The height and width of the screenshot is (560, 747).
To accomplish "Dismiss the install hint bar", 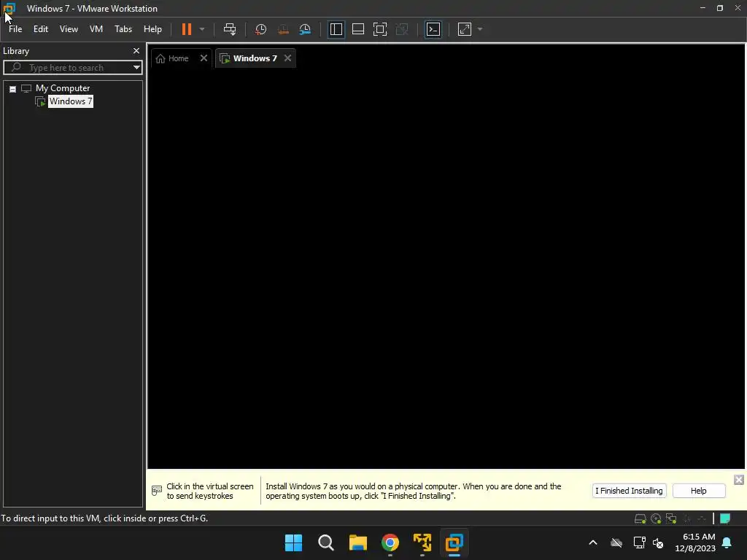I will tap(738, 480).
